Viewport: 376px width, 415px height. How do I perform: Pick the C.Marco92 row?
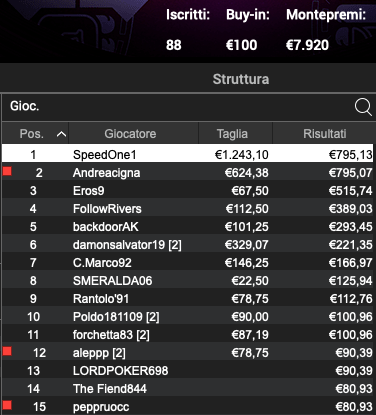point(188,263)
